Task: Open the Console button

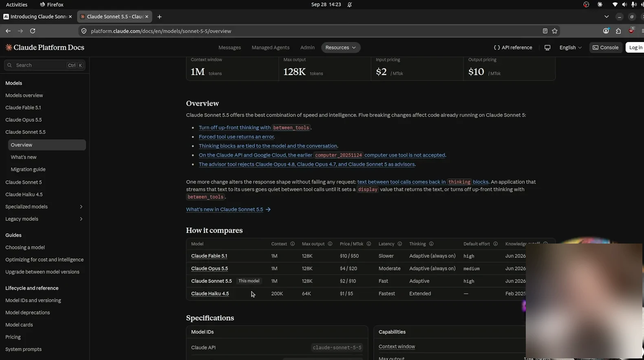Action: [x=606, y=48]
